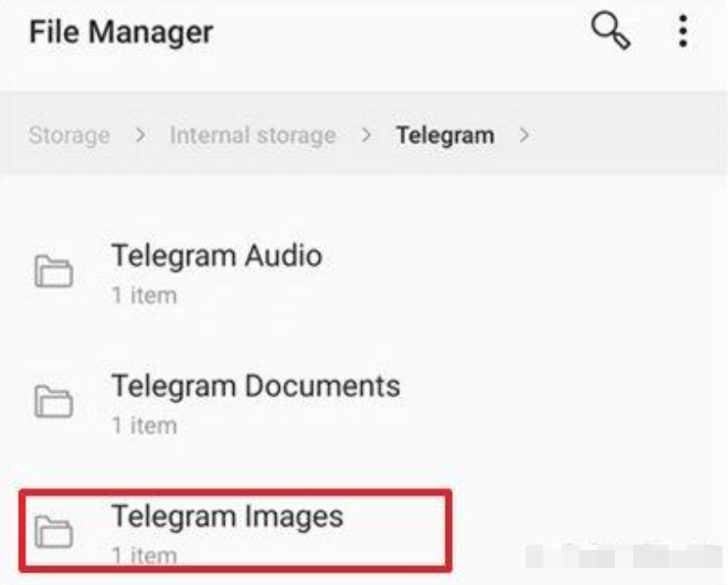Click the Telegram Images folder icon

[54, 531]
